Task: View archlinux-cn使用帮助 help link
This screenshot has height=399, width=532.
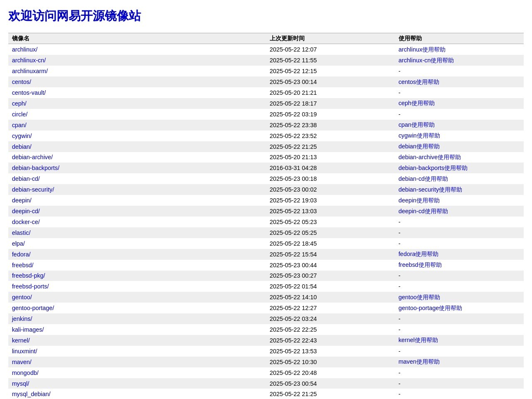Action: click(426, 60)
